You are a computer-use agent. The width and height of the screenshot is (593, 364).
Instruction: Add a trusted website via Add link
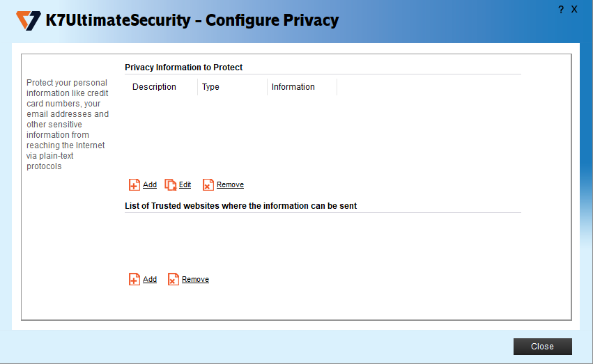(150, 280)
